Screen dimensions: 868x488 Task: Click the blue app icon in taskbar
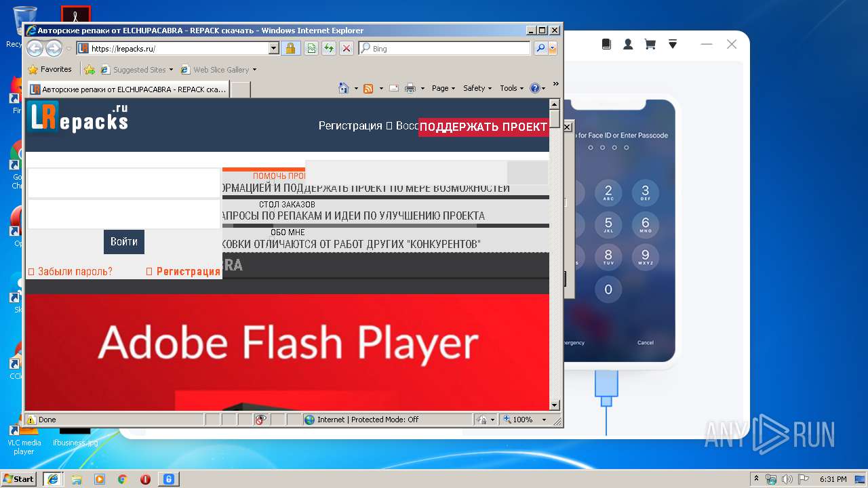[168, 479]
